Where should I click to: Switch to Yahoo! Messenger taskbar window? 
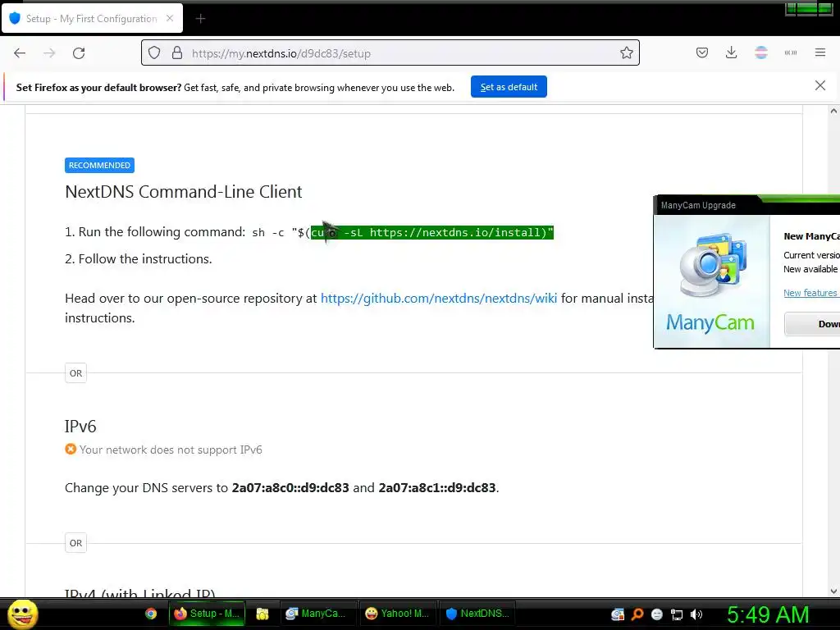(397, 614)
